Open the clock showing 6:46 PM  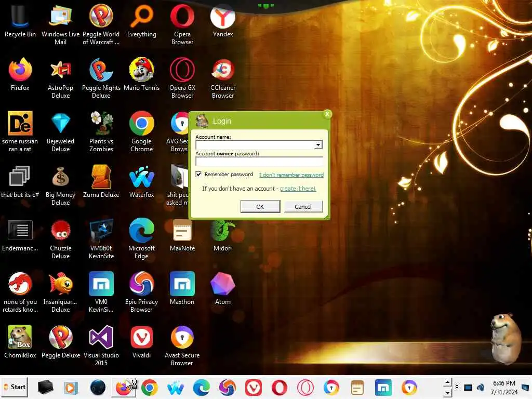(504, 388)
